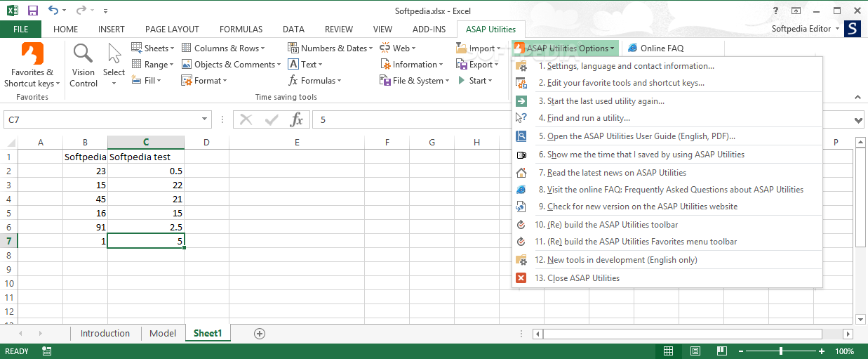The width and height of the screenshot is (868, 359).
Task: Click the Softpedia Editor account avatar
Action: 853,29
